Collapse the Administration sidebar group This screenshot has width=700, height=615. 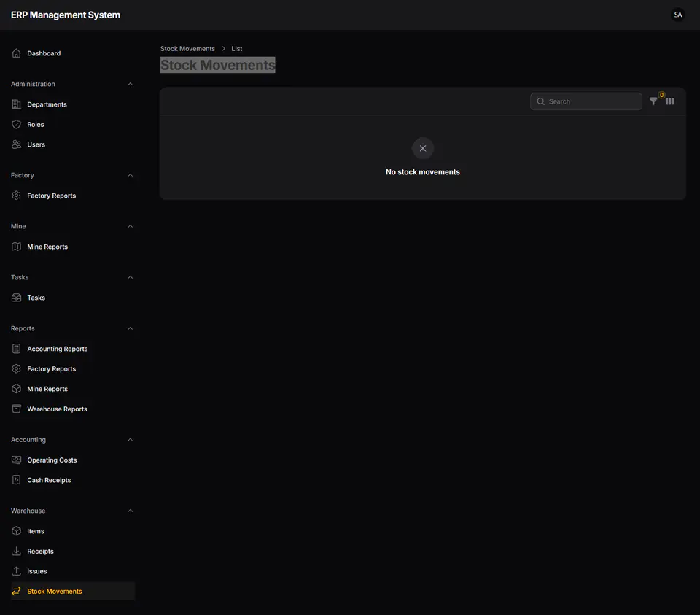click(x=131, y=84)
